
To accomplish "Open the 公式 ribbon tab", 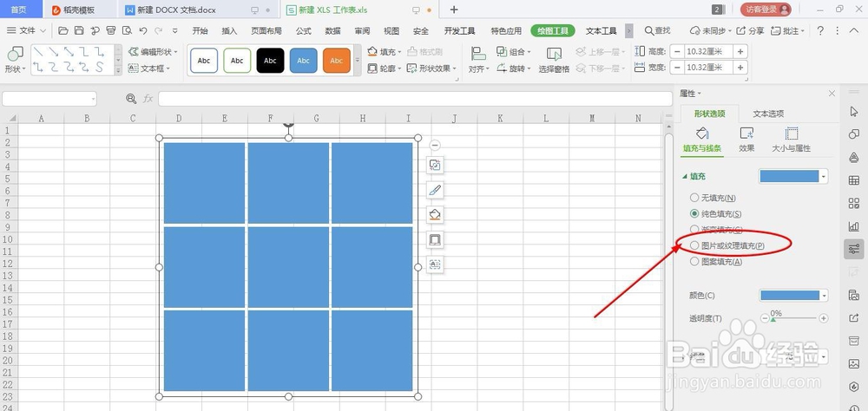I will point(303,31).
